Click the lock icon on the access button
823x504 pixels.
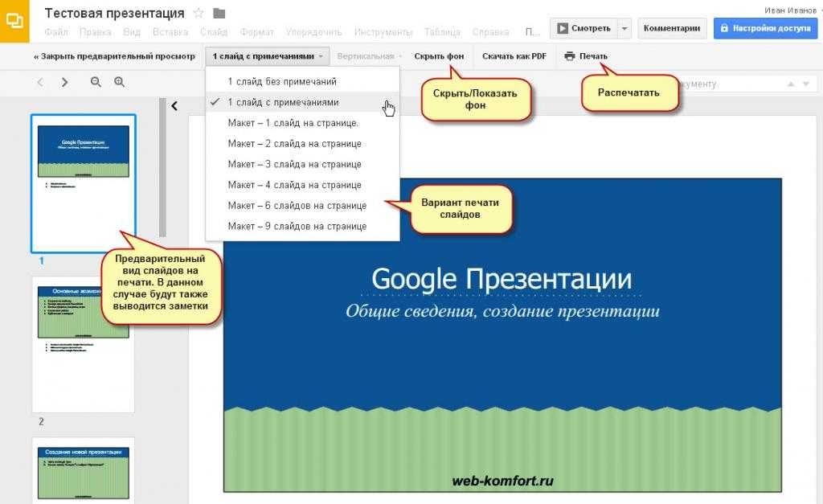click(724, 28)
